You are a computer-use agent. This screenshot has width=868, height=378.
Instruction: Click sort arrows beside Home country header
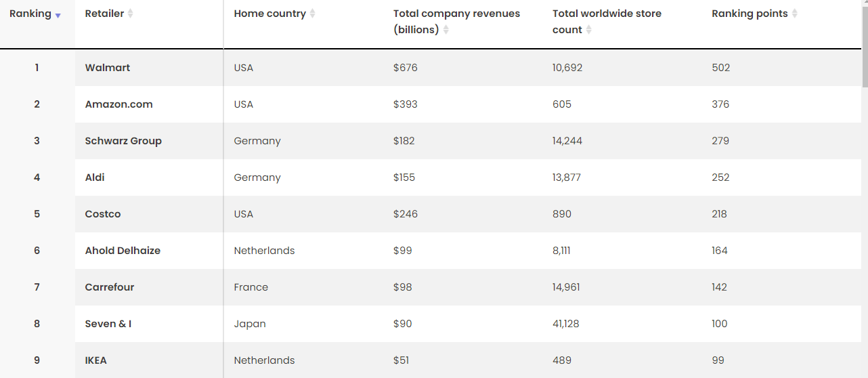click(x=312, y=14)
